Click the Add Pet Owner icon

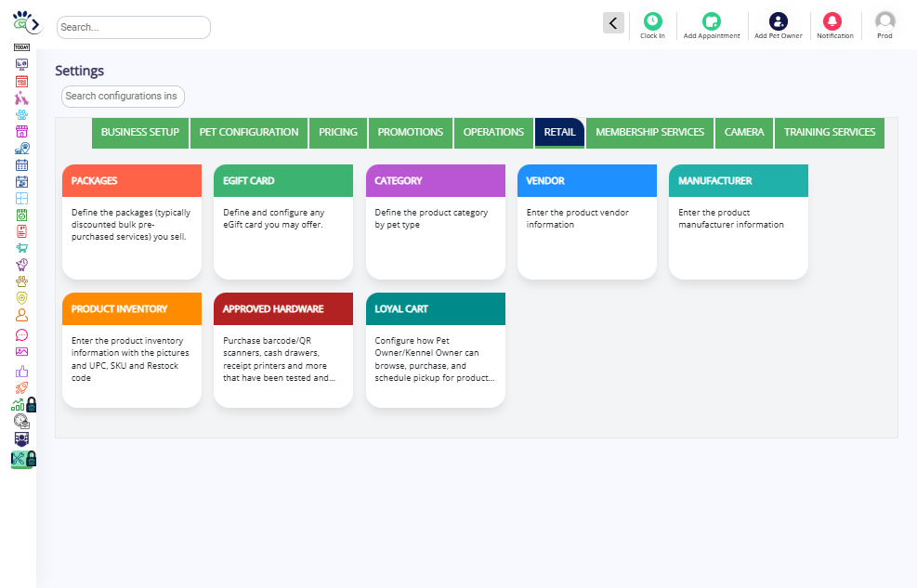pyautogui.click(x=779, y=21)
